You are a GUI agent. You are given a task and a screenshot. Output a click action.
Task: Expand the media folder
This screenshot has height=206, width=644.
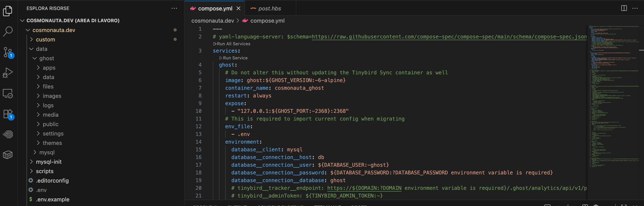[x=38, y=114]
